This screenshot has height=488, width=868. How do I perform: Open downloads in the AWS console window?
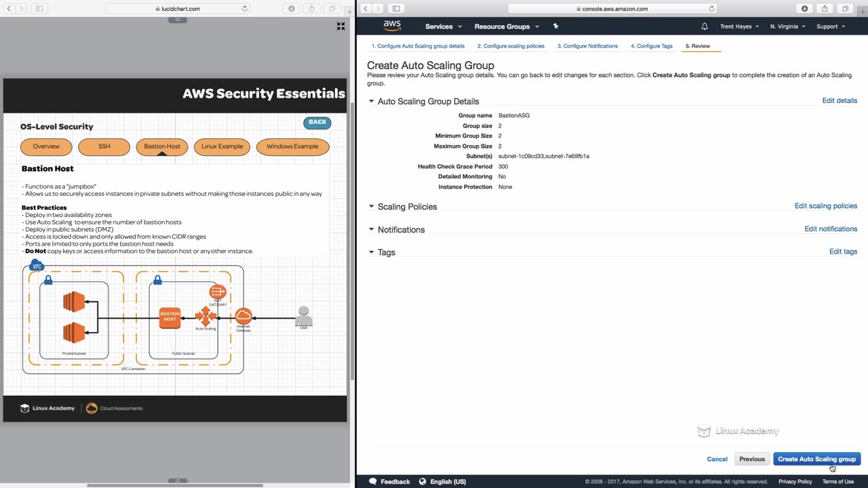pyautogui.click(x=805, y=9)
